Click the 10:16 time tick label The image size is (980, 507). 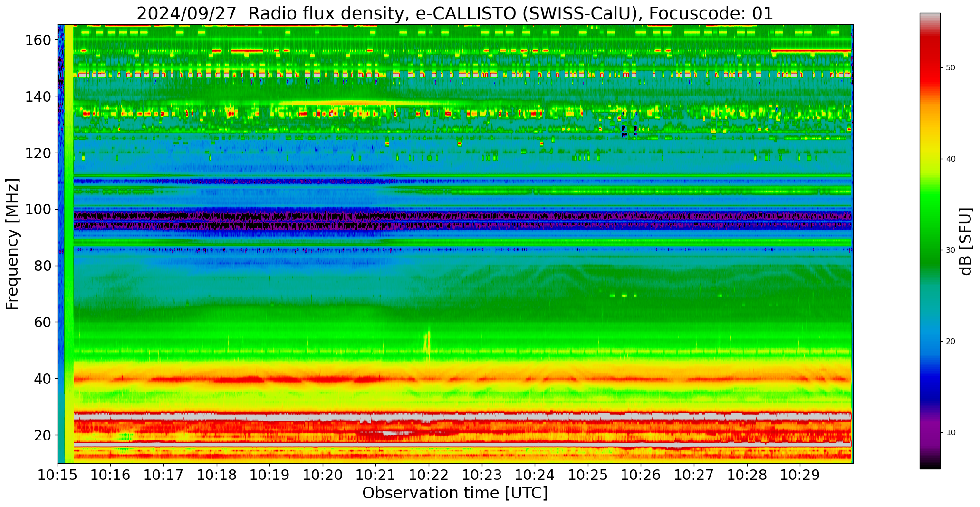click(111, 475)
